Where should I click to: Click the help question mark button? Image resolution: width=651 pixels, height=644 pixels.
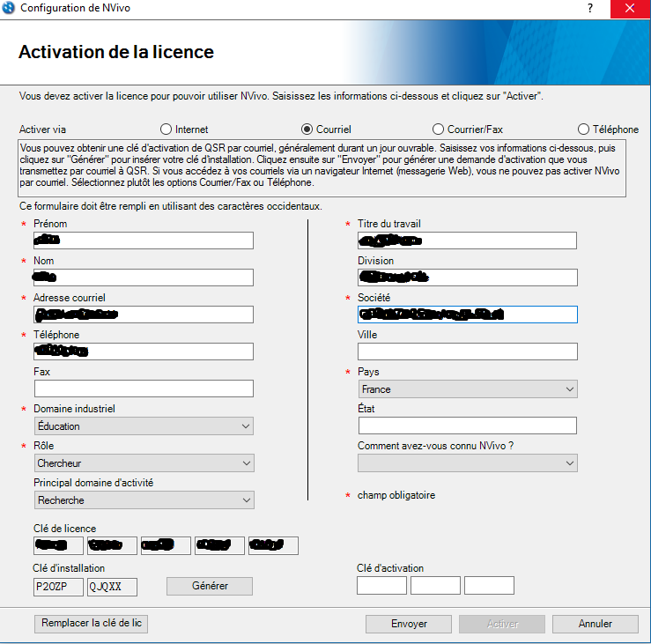[x=590, y=8]
